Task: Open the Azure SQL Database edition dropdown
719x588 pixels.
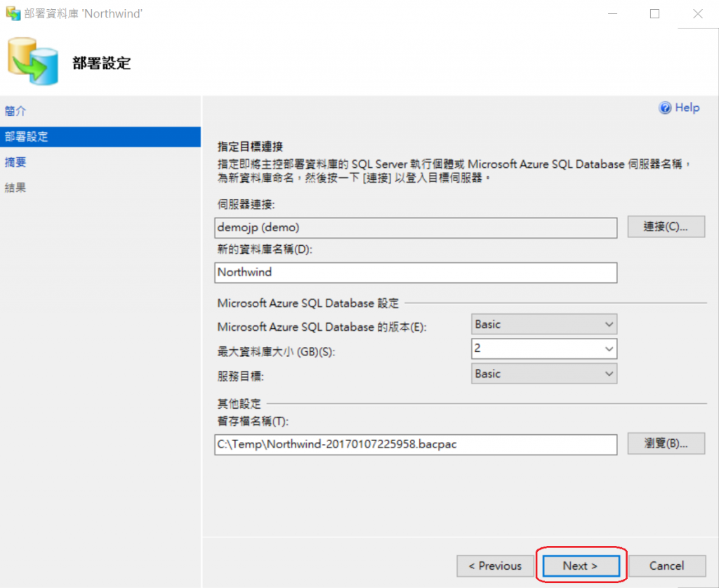Action: [x=544, y=325]
